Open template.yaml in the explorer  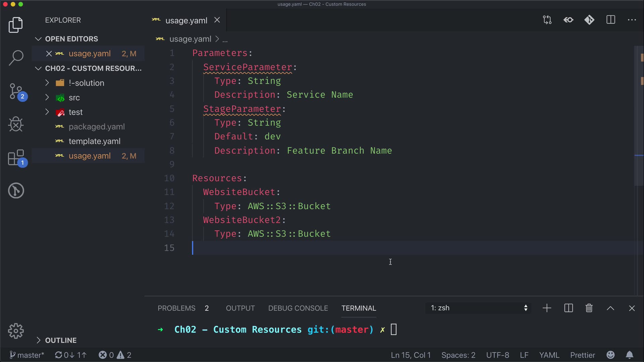point(94,141)
